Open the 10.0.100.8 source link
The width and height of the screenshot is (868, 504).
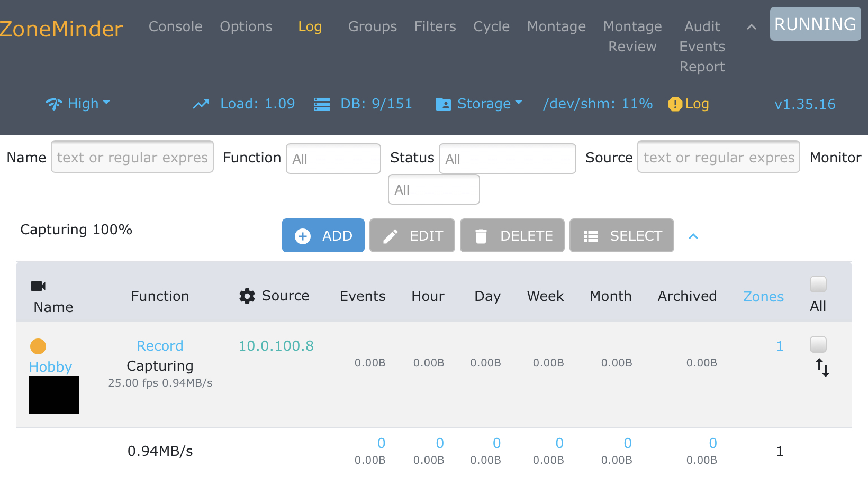tap(276, 346)
